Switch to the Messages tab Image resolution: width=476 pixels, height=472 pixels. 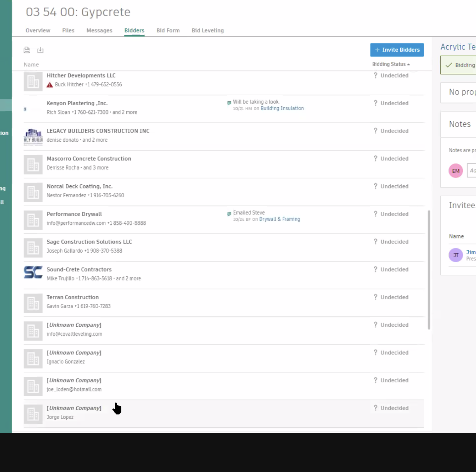[99, 30]
